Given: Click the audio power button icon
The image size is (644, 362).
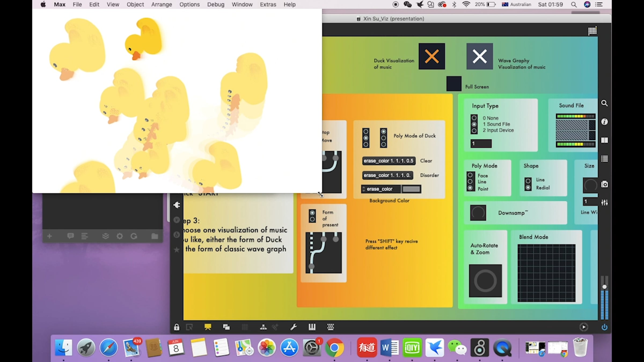Looking at the screenshot, I should pyautogui.click(x=604, y=327).
